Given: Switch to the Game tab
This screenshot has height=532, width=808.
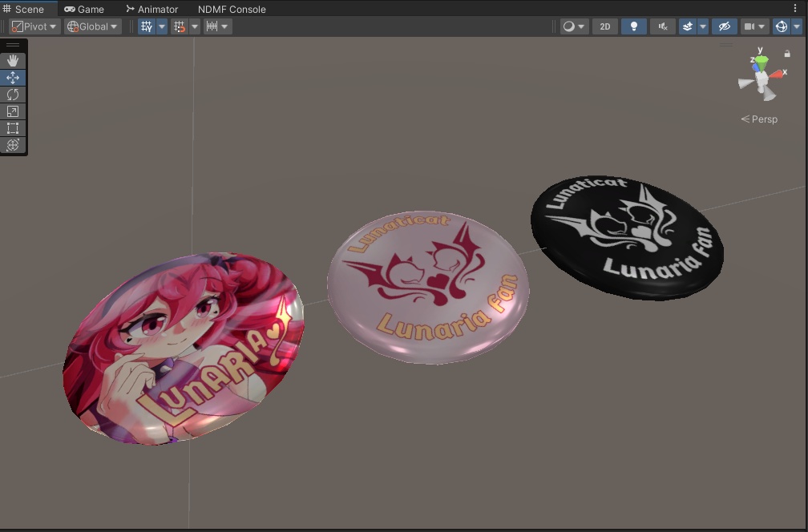Looking at the screenshot, I should (x=83, y=9).
